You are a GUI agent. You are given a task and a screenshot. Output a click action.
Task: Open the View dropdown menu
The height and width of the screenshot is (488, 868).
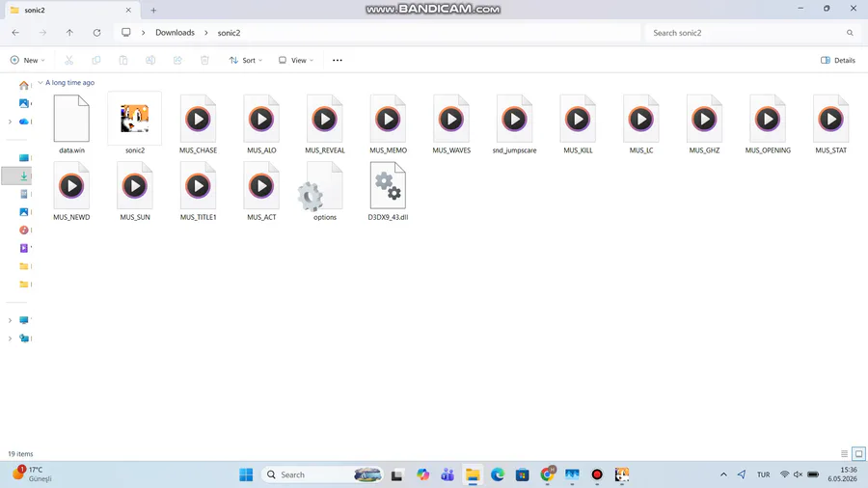pyautogui.click(x=296, y=61)
